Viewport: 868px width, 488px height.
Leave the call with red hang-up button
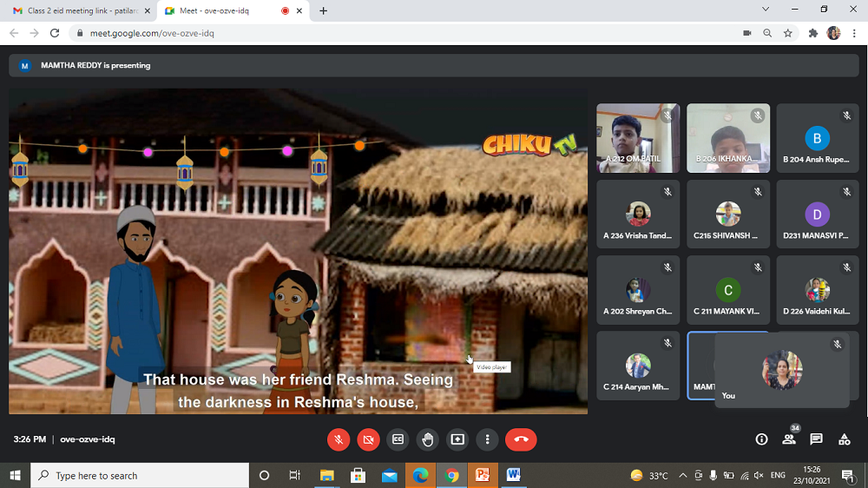point(521,439)
